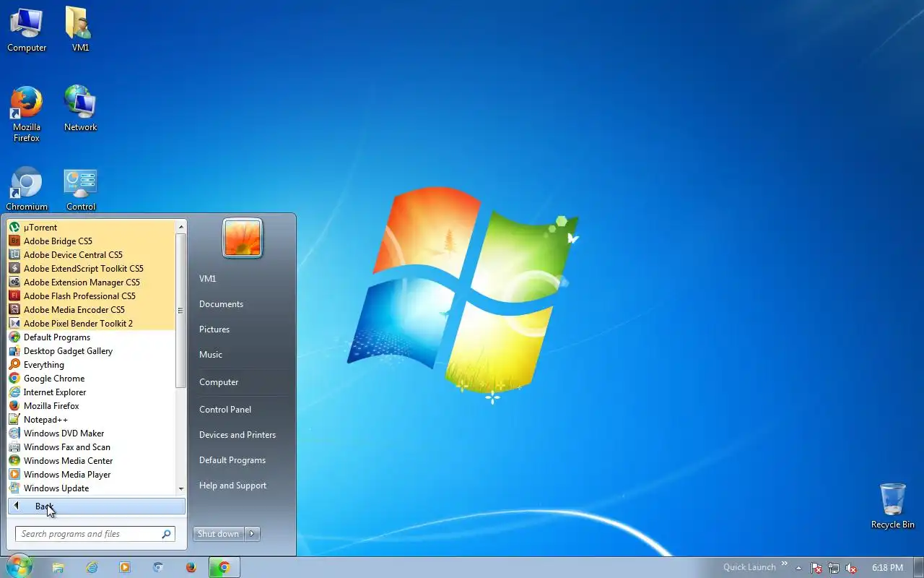Open Default Programs in the programs list
This screenshot has width=924, height=578.
(91, 337)
